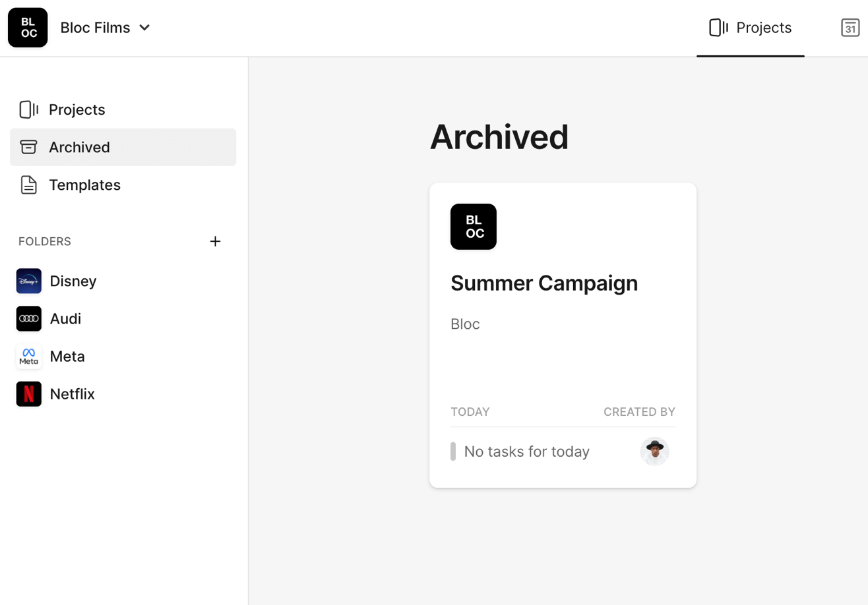
Task: Go to Templates in the sidebar
Action: tap(84, 185)
